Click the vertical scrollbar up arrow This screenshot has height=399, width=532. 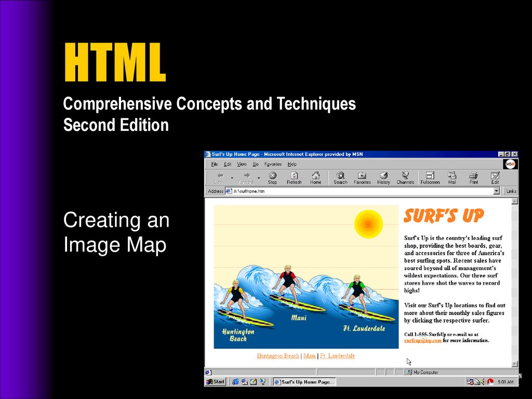click(x=515, y=201)
